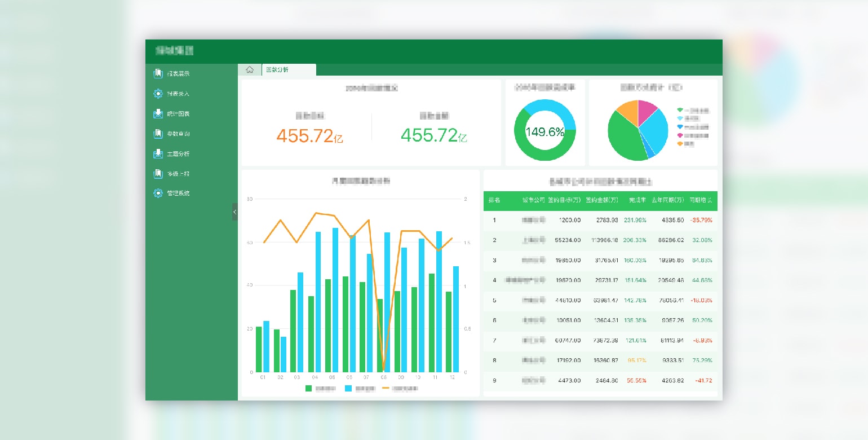
Task: Switch to the 回款分析 tab
Action: [289, 70]
